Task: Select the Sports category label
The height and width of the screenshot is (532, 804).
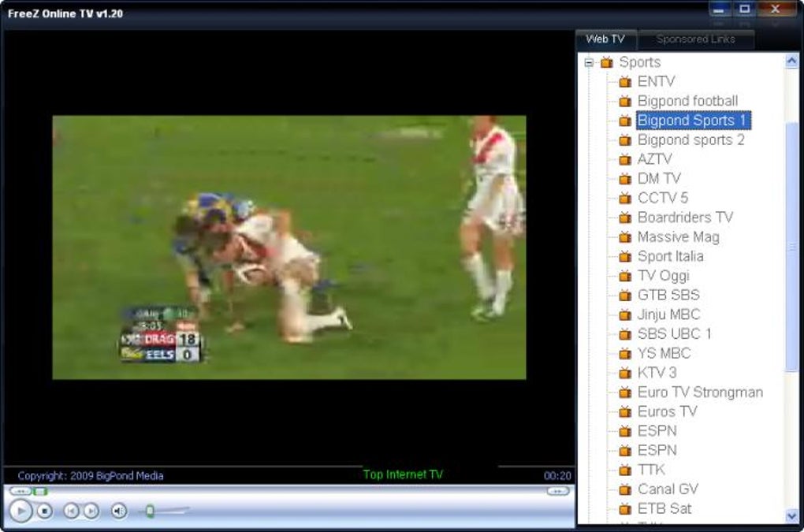Action: tap(640, 62)
